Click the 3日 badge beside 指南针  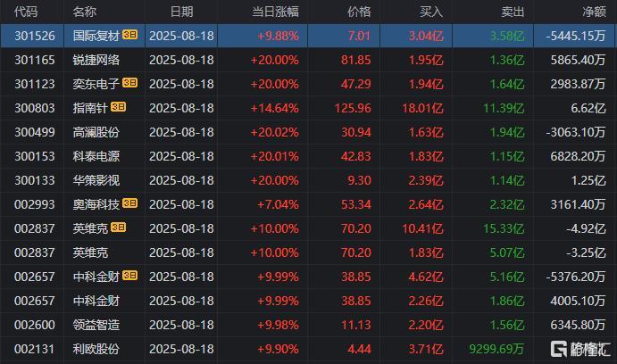118,106
